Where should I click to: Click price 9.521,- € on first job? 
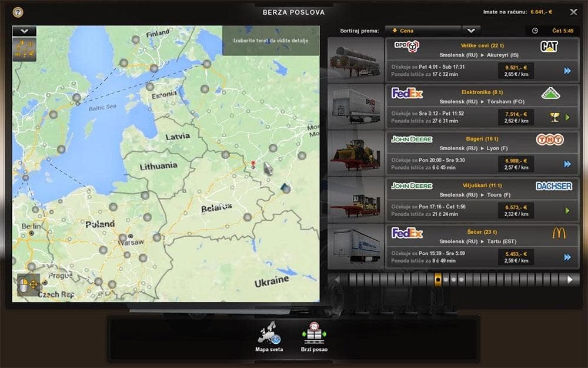click(516, 68)
